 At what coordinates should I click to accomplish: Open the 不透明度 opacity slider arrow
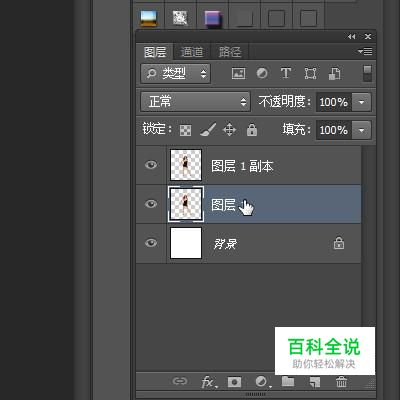(361, 102)
